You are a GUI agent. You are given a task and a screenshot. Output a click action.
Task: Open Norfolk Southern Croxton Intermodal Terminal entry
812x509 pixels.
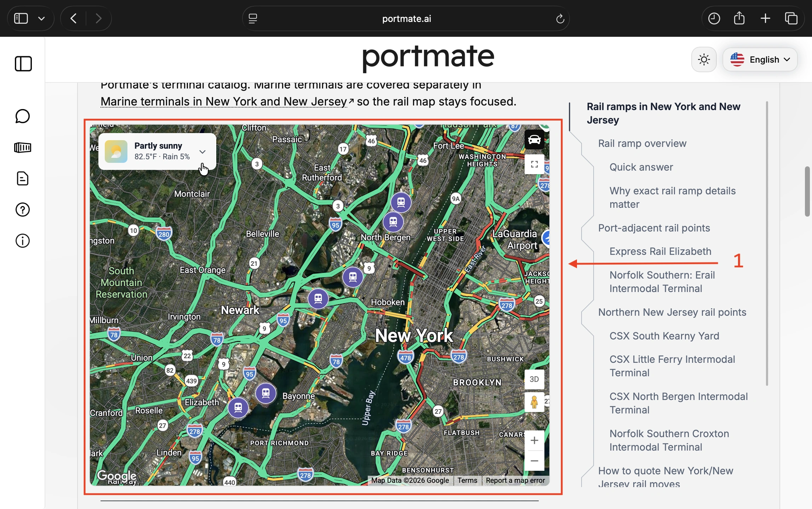tap(669, 440)
